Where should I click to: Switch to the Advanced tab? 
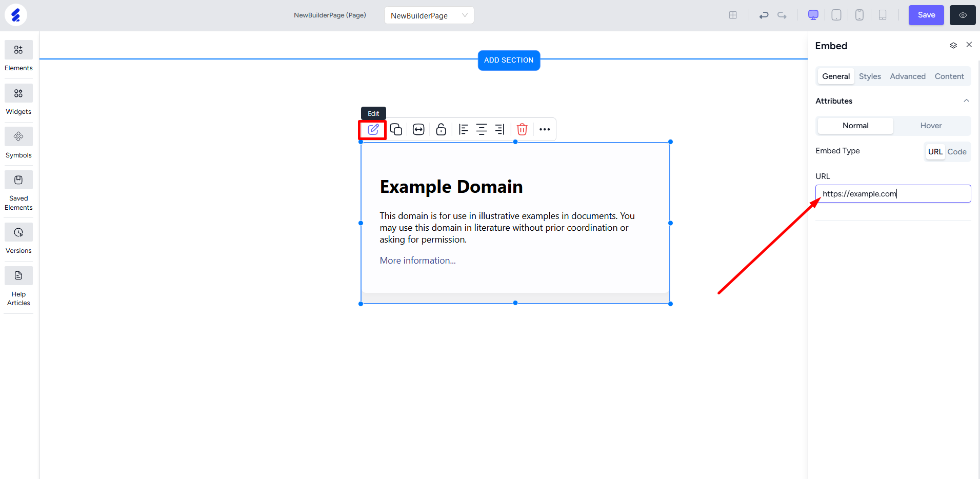[908, 76]
